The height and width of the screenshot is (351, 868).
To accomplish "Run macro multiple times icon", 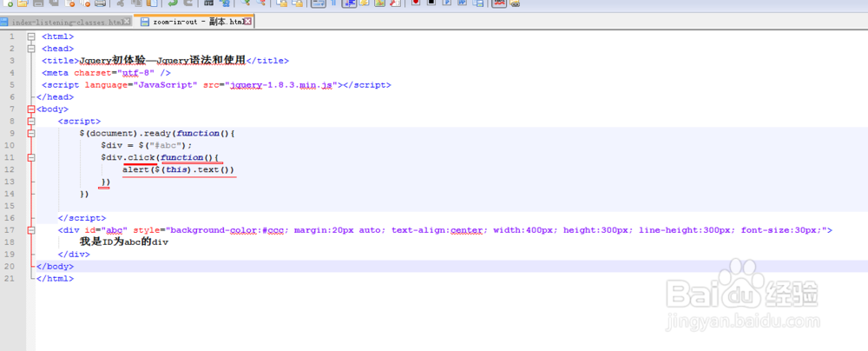I will coord(463,3).
